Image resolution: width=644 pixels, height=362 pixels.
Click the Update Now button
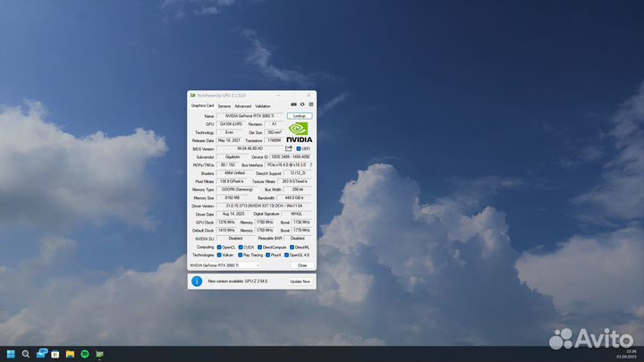pyautogui.click(x=300, y=282)
